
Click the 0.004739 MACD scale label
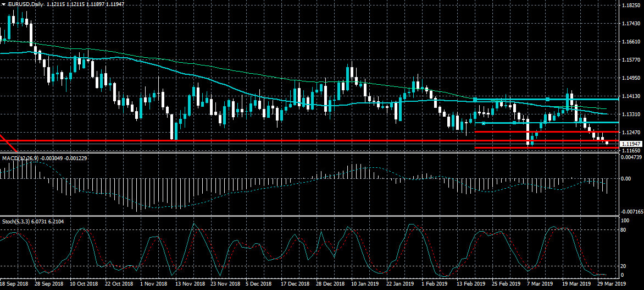(631, 158)
